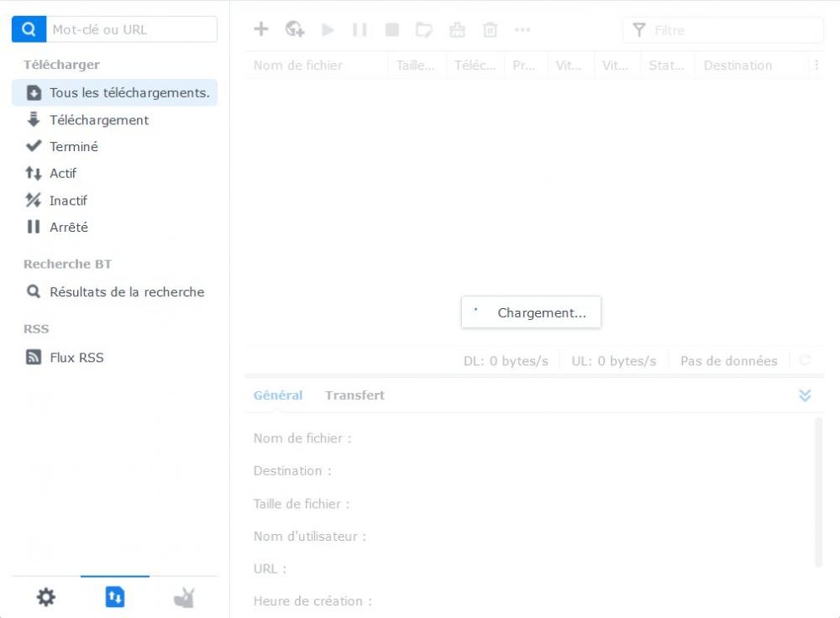
Task: Sort by the Téléc... column header
Action: tap(475, 65)
